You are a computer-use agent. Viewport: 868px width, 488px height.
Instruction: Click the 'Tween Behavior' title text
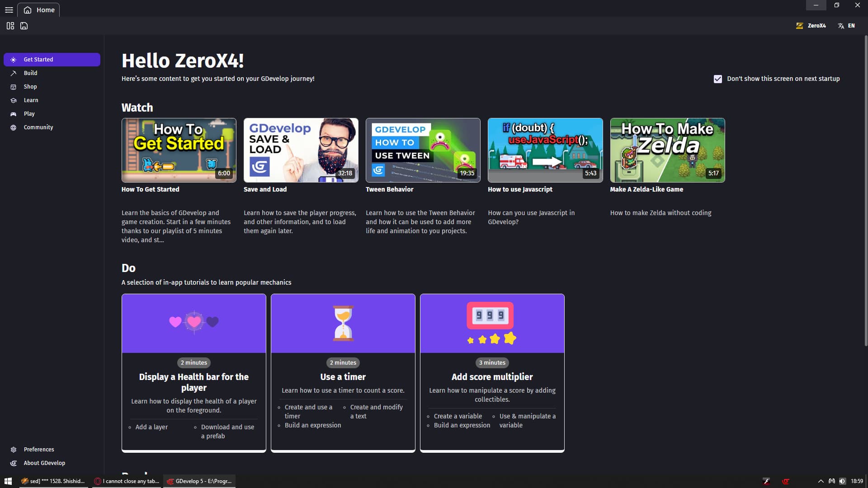[x=390, y=190]
